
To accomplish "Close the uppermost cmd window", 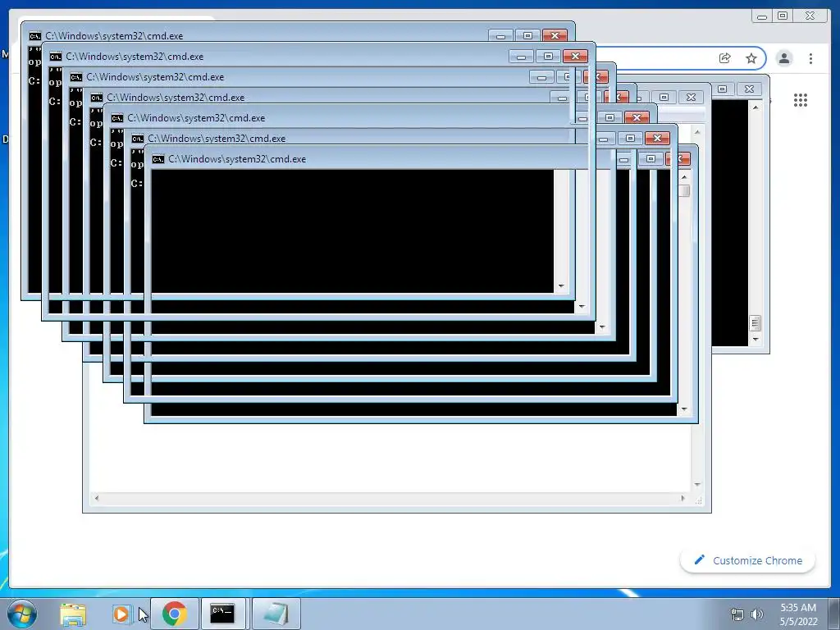I will coord(555,36).
